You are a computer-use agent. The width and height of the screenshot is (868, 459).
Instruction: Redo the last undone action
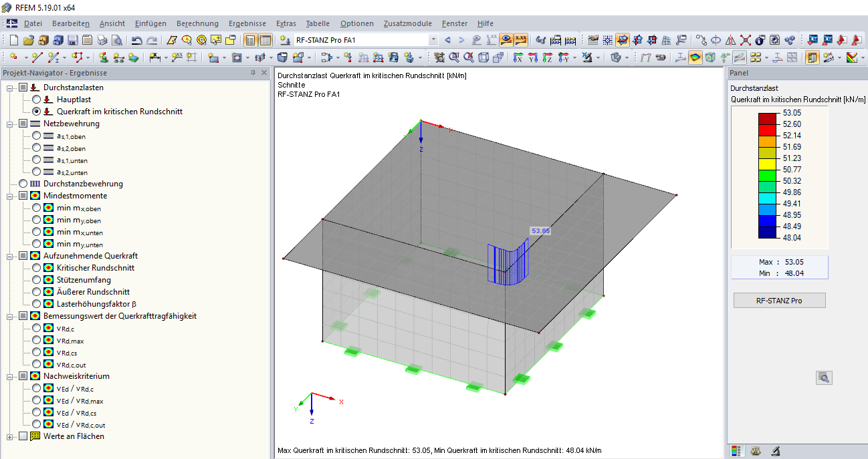coord(152,40)
